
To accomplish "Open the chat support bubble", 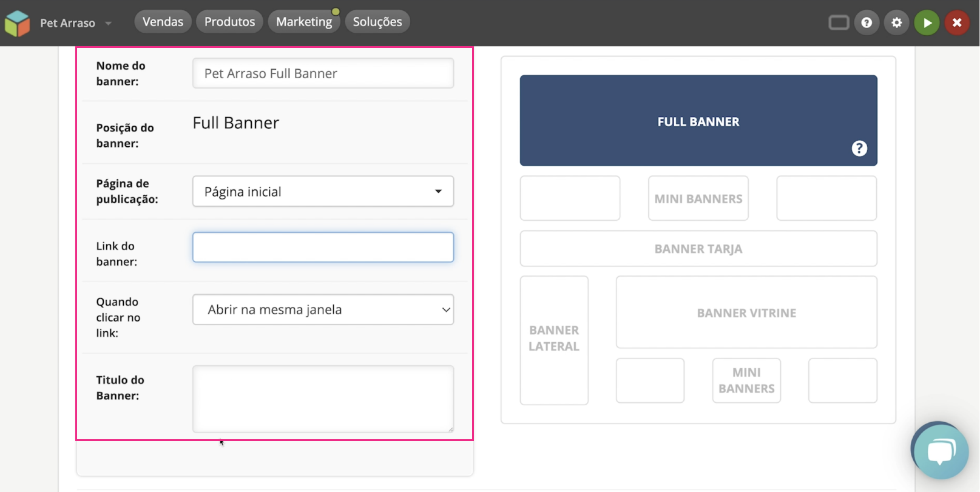I will tap(941, 451).
